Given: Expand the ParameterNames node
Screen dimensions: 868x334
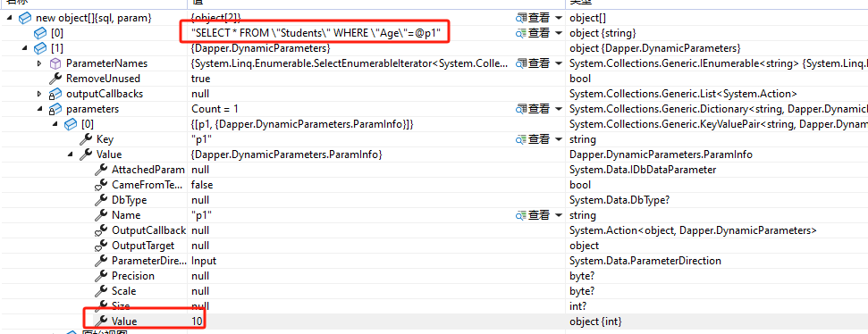Looking at the screenshot, I should coord(39,63).
